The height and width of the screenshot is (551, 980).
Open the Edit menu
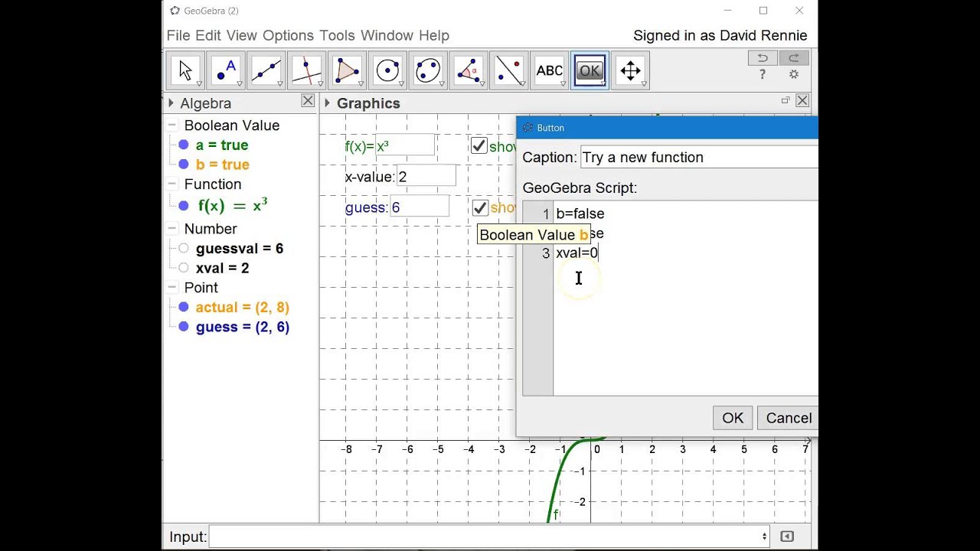pos(208,35)
